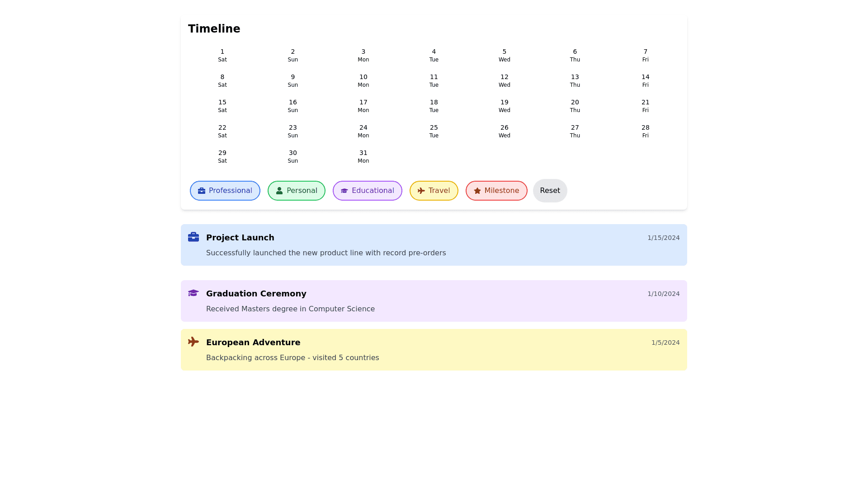The image size is (868, 488).
Task: Select day 10 Mon on the calendar
Action: click(x=363, y=80)
